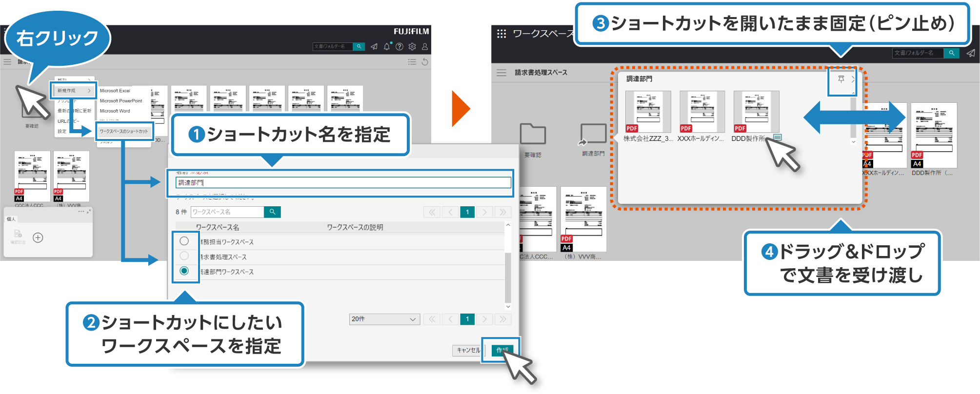
Task: Select 株式会社ZZZ_3 PDF thumbnail in popup
Action: (x=648, y=112)
